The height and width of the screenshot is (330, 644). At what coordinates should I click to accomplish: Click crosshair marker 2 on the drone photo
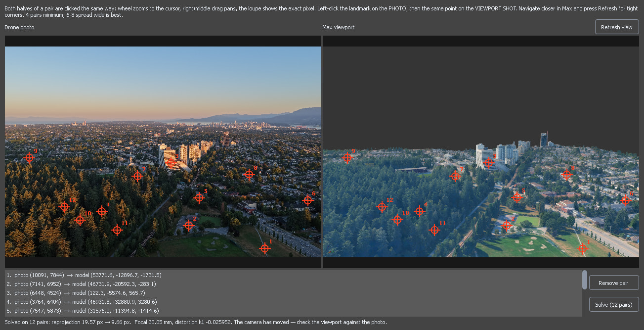pyautogui.click(x=188, y=226)
